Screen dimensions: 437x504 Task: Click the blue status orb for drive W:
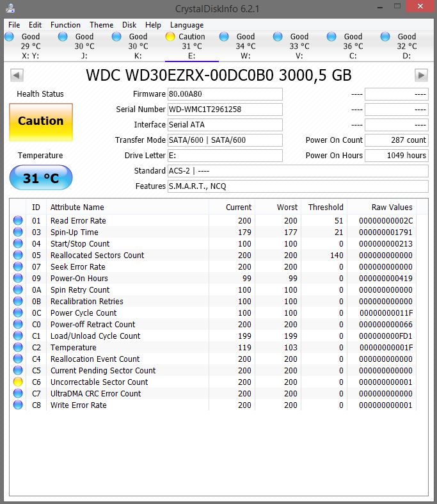224,37
